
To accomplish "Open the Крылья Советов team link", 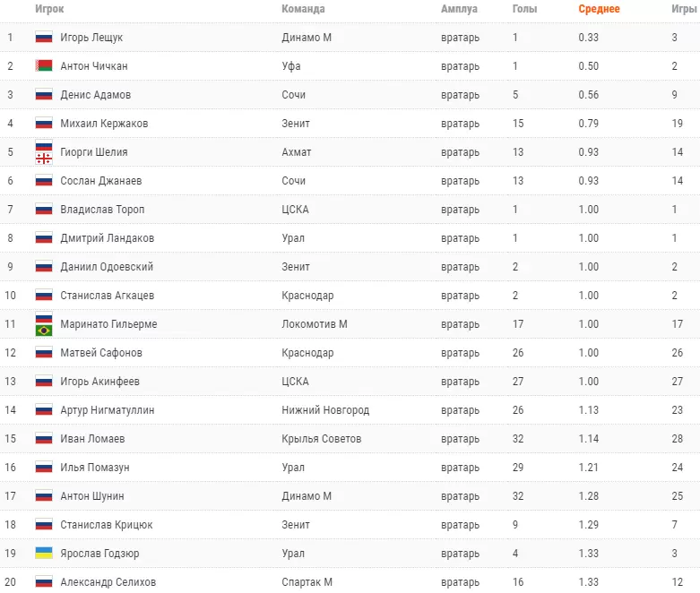I will click(x=322, y=439).
